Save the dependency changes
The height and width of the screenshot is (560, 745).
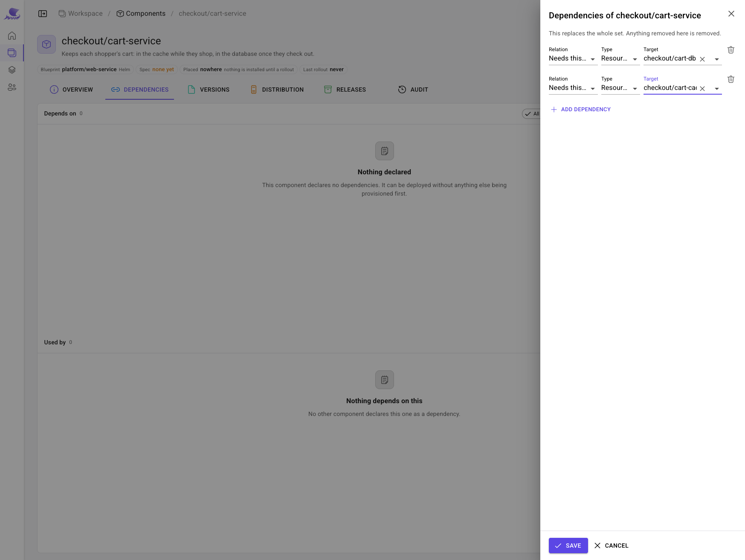pyautogui.click(x=568, y=546)
